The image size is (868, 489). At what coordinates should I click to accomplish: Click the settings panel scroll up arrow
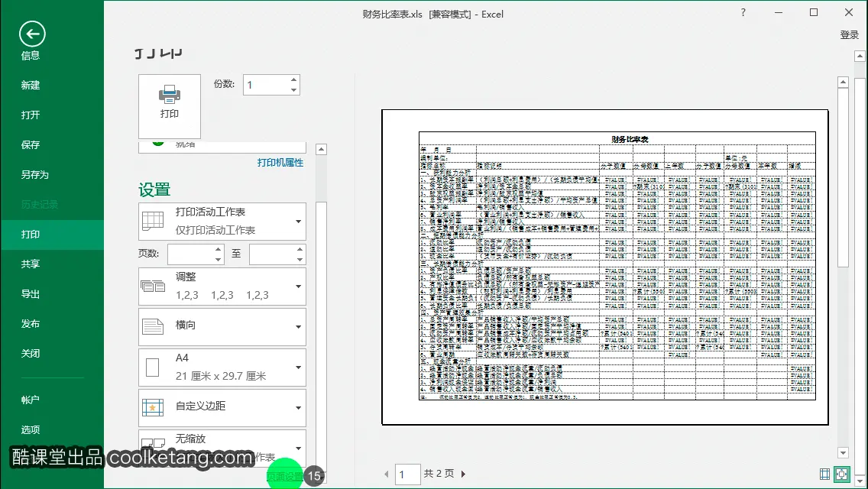click(x=321, y=150)
